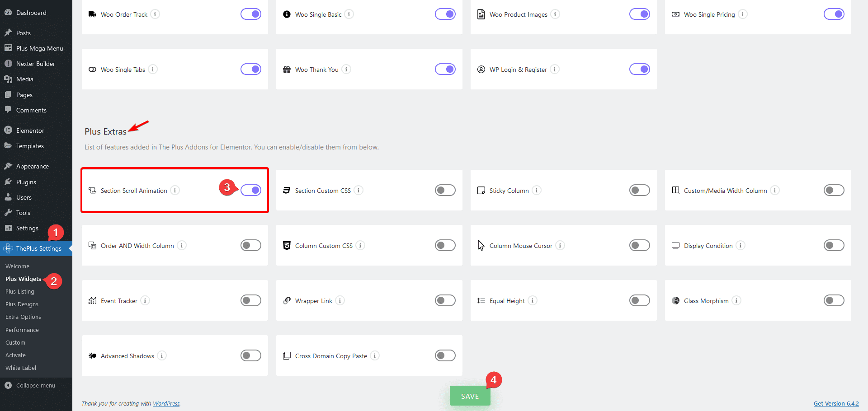
Task: Disable the Section Scroll Animation toggle
Action: coord(251,191)
